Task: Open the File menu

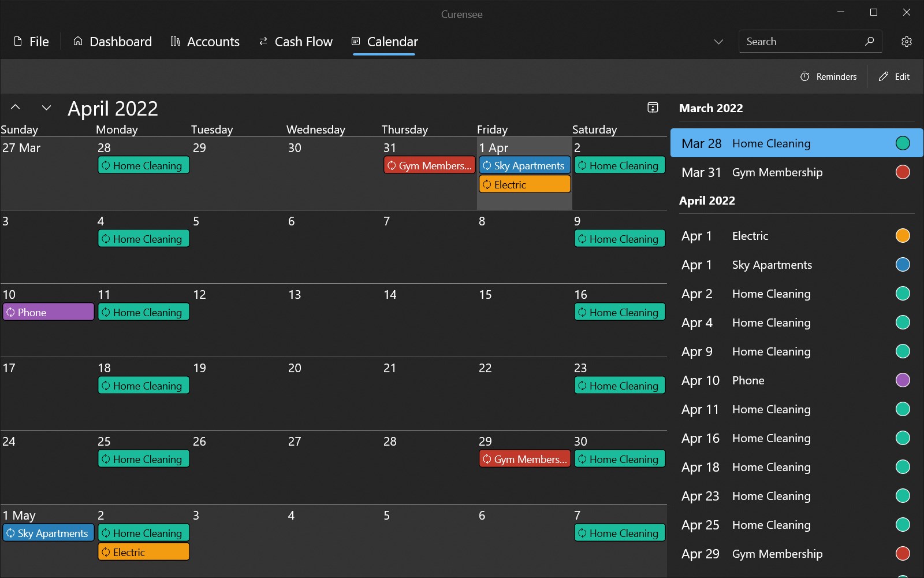Action: (x=31, y=42)
